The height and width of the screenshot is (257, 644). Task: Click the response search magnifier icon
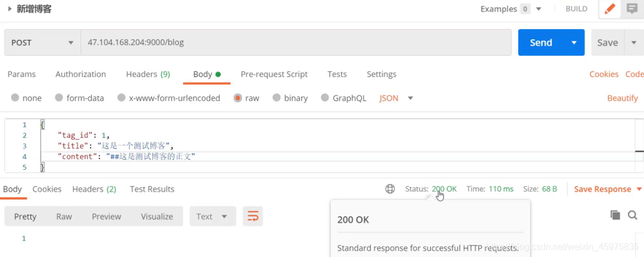[x=632, y=215]
